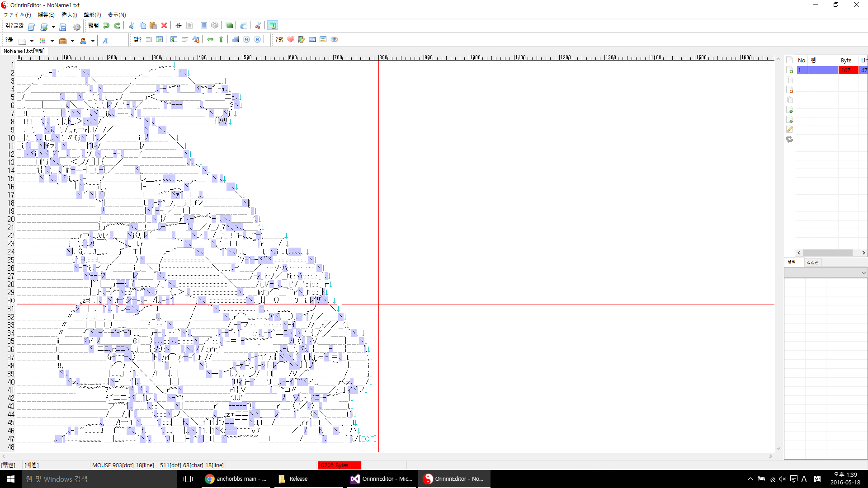The width and height of the screenshot is (868, 488).
Task: Click the green undo arrow icon
Action: tap(106, 26)
